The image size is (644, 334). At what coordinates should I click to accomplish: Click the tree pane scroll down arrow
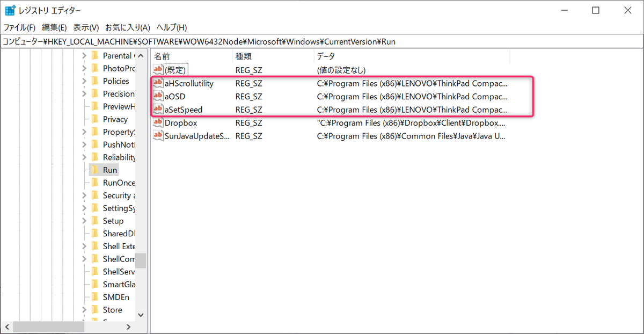tap(141, 315)
